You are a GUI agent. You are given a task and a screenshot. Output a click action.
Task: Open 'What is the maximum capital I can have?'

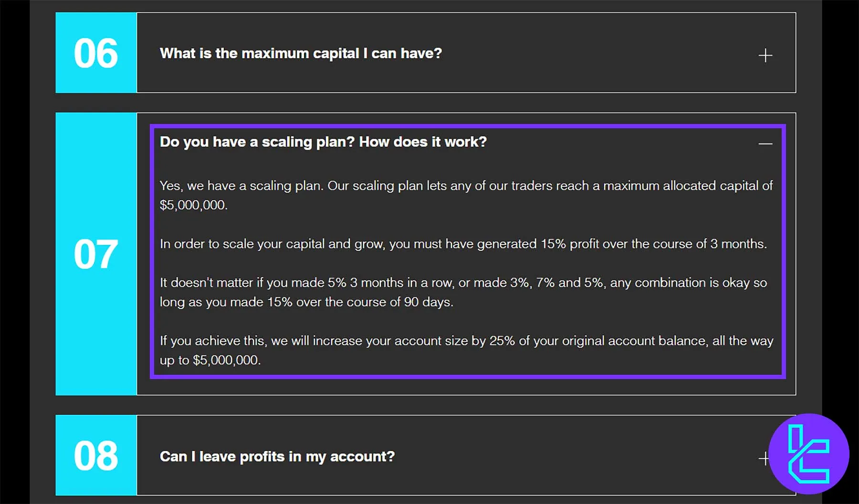(301, 53)
